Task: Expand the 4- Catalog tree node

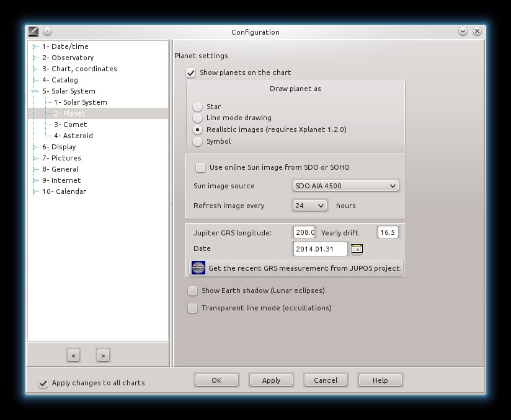Action: (x=35, y=80)
